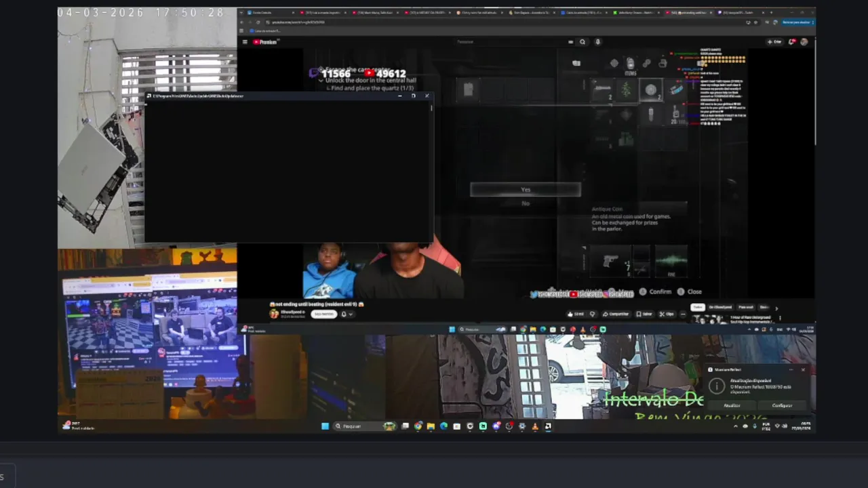Open YouTube notifications bell in header
This screenshot has width=868, height=488.
792,41
